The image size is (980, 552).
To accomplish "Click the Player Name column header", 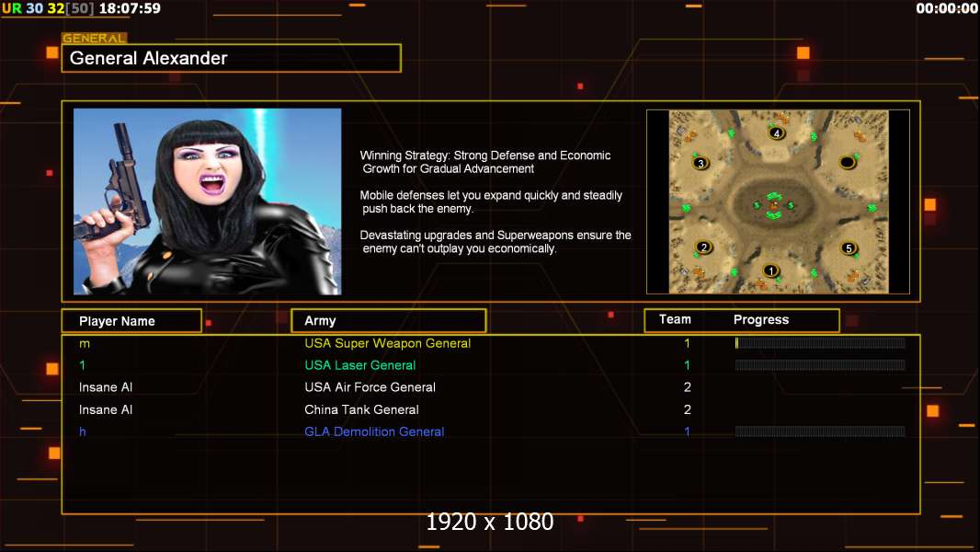I will click(x=131, y=321).
